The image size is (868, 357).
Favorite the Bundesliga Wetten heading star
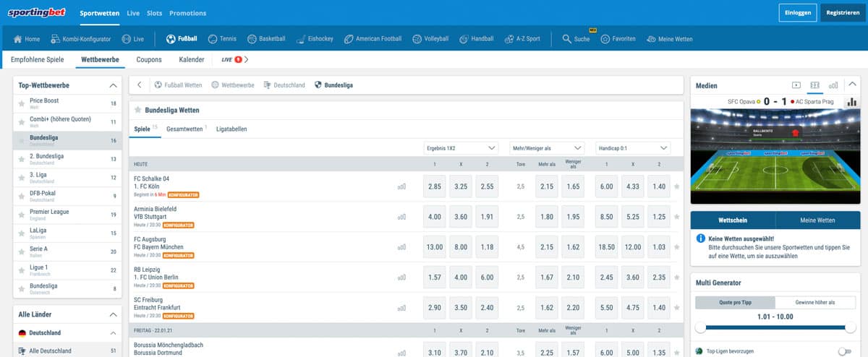click(x=138, y=111)
